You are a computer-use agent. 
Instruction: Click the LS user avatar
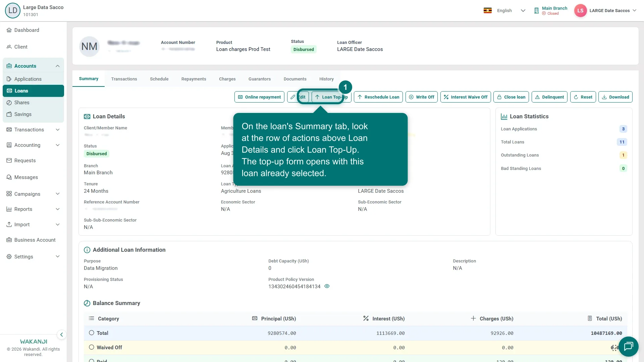coord(580,11)
